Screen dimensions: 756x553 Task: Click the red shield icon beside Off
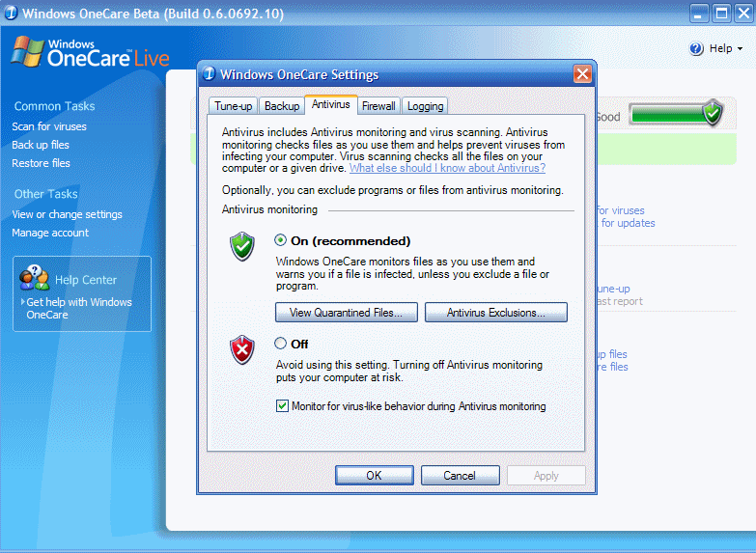coord(242,349)
